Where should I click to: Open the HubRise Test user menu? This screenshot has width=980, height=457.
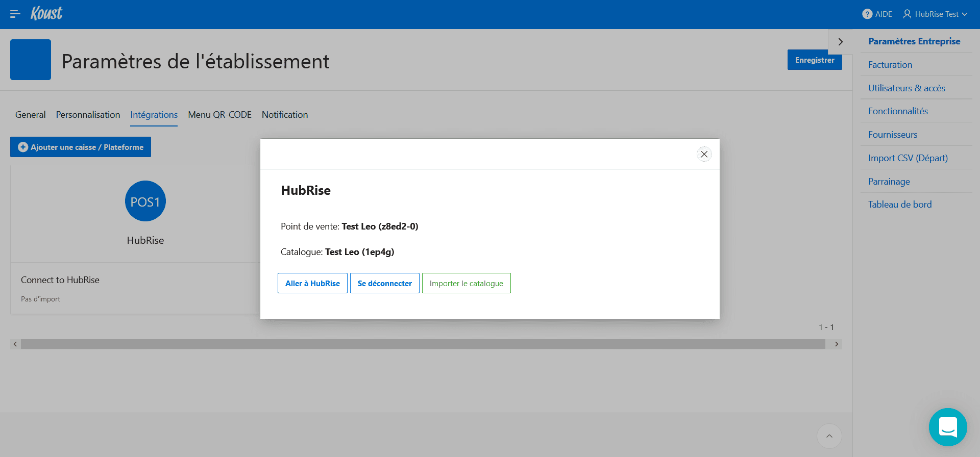[936, 14]
